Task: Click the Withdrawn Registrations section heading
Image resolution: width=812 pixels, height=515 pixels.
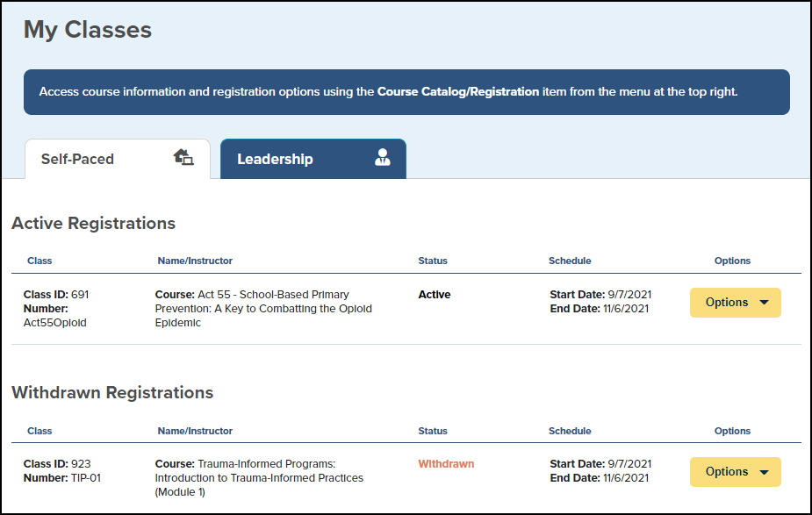Action: click(x=112, y=392)
